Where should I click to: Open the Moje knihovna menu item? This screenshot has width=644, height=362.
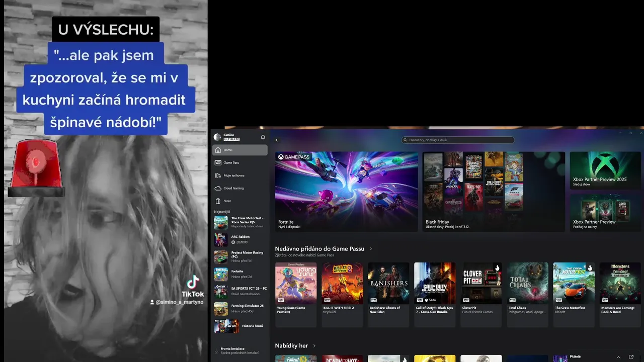[x=240, y=175]
